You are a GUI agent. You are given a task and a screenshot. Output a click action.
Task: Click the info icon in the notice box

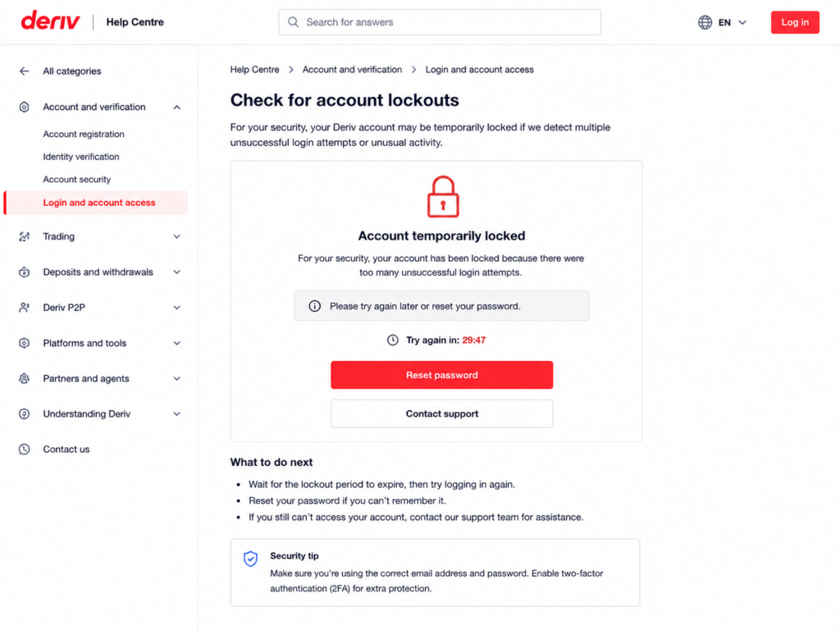click(314, 306)
